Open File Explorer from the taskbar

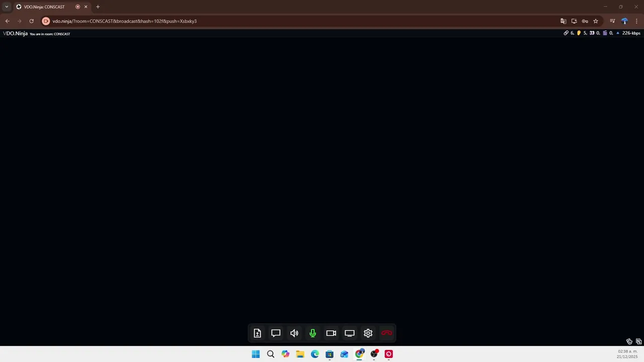point(300,354)
